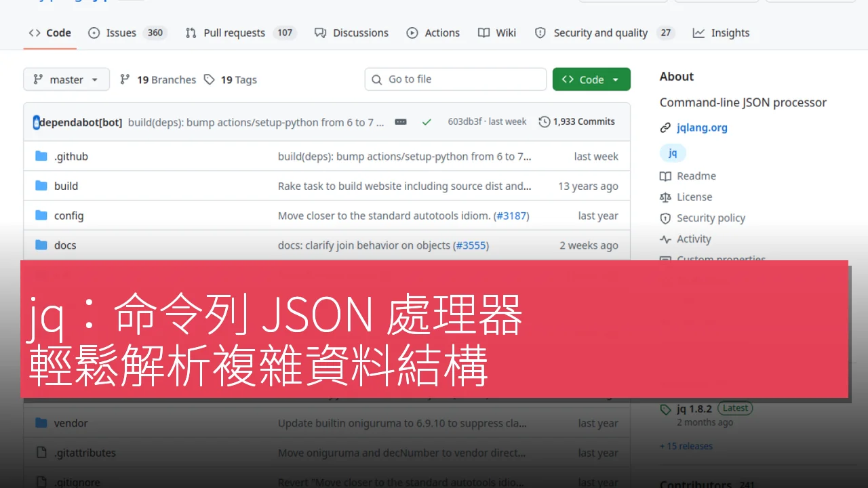Open the Actions tab

(x=433, y=33)
